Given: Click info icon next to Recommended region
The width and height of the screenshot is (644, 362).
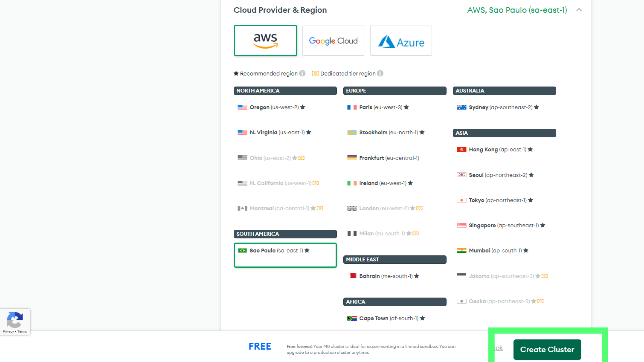Looking at the screenshot, I should [302, 73].
